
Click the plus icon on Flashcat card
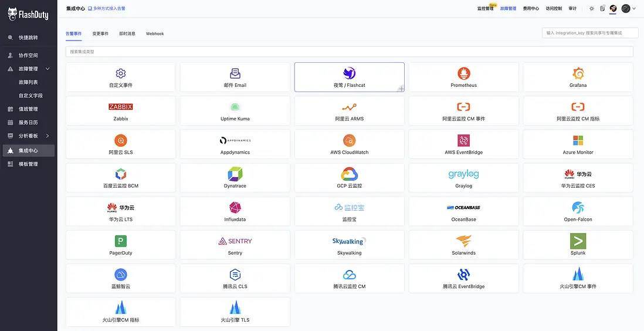(x=401, y=89)
